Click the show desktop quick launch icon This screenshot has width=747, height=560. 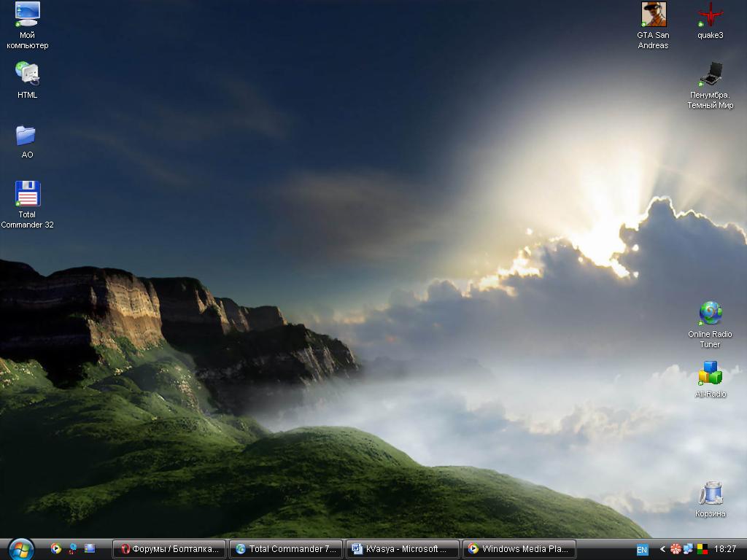pyautogui.click(x=90, y=548)
